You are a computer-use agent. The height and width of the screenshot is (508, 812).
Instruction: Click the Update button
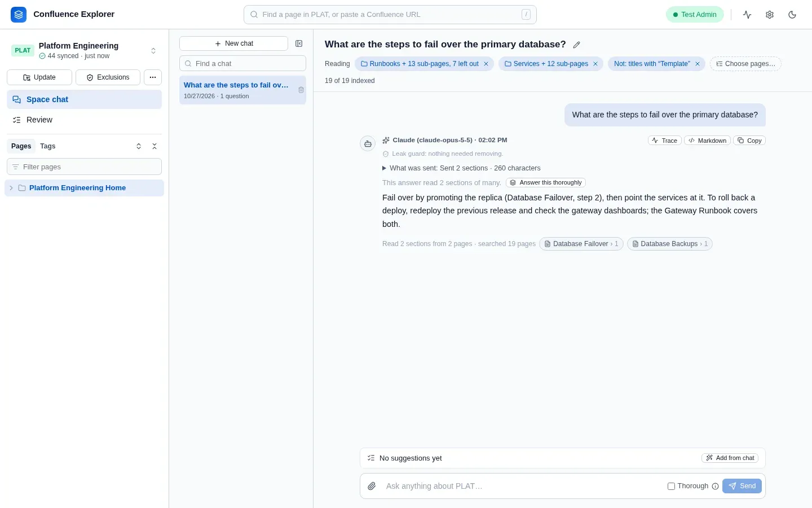(39, 77)
